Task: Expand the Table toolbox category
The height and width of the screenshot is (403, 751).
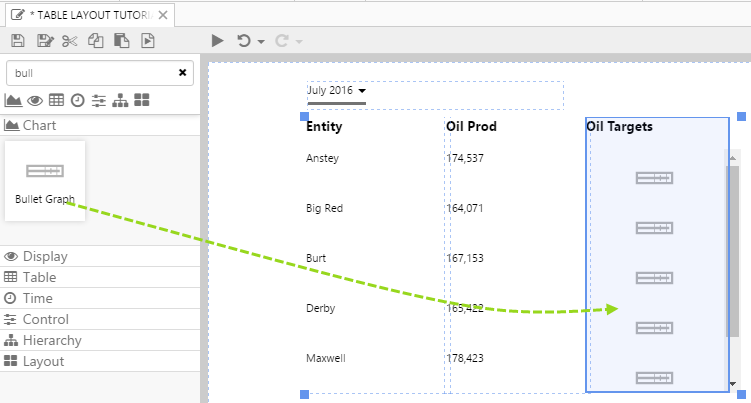Action: point(40,277)
